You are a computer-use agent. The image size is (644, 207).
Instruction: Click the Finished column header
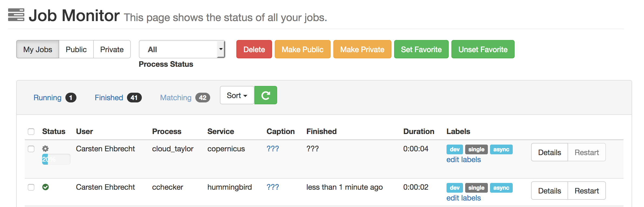(321, 131)
